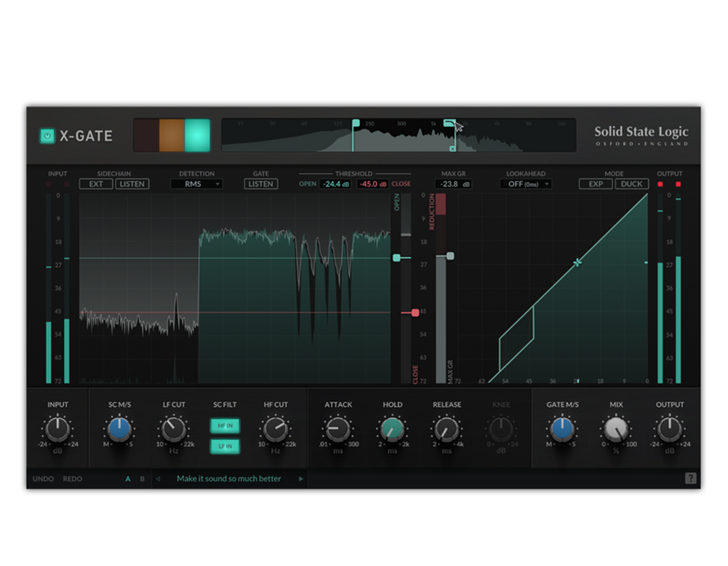Select the HF cut frequency flag handle
This screenshot has height=566, width=728.
pos(448,123)
